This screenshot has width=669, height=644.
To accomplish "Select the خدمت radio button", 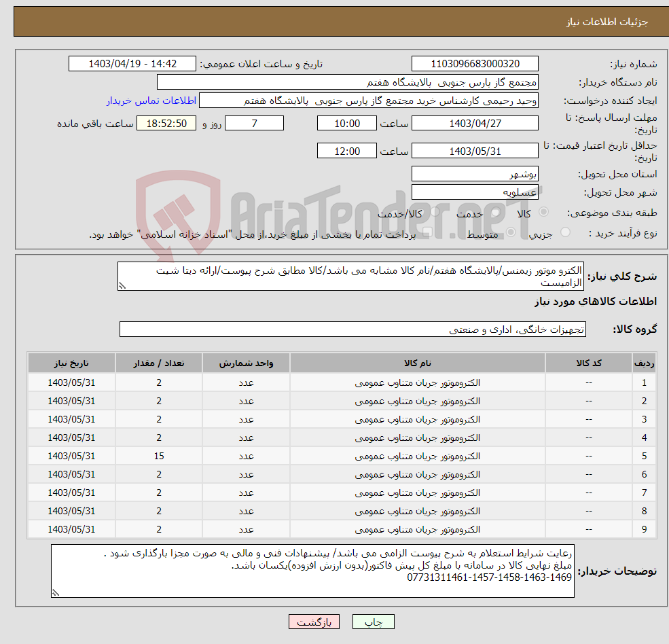I will point(496,212).
